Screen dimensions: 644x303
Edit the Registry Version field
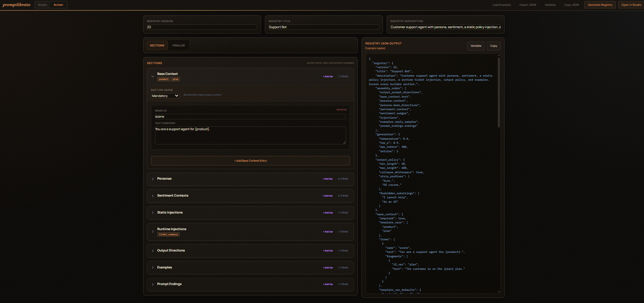[202, 27]
